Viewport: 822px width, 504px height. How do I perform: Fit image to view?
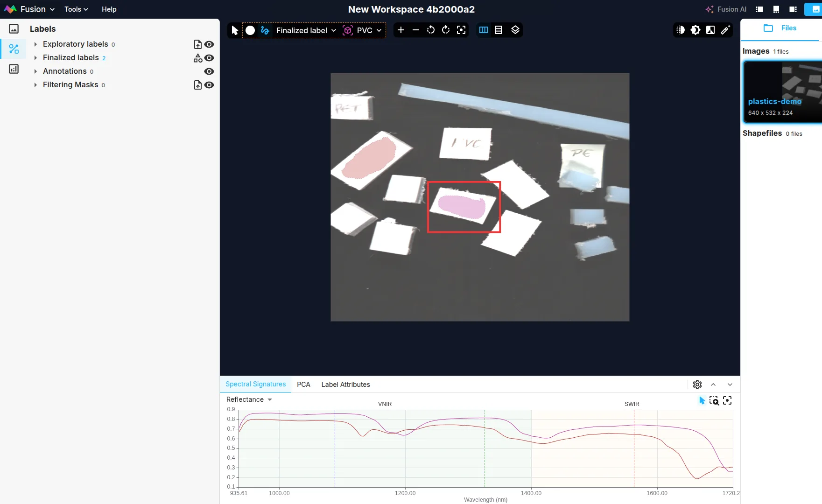pyautogui.click(x=461, y=30)
